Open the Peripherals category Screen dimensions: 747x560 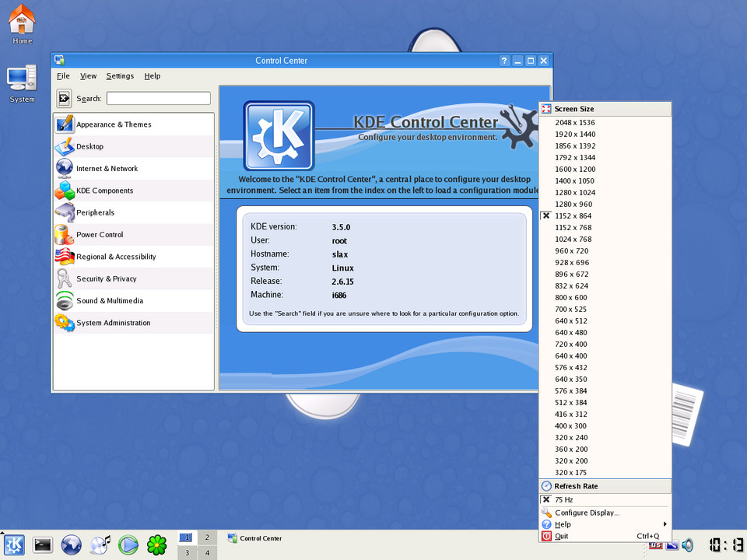tap(134, 212)
